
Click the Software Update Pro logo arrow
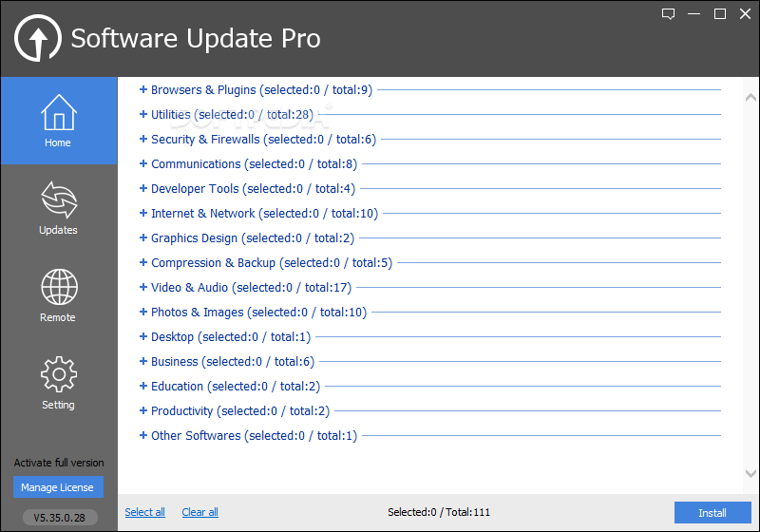(38, 38)
